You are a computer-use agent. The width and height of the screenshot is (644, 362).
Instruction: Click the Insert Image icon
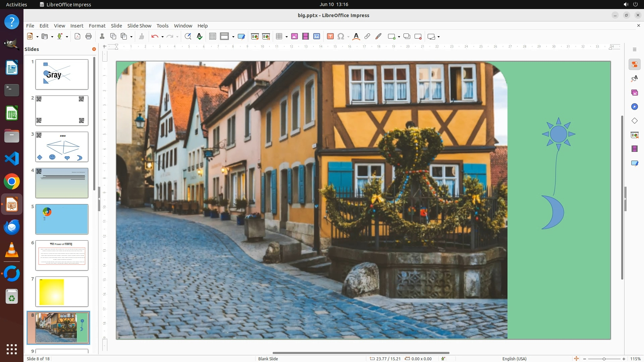[x=294, y=37]
